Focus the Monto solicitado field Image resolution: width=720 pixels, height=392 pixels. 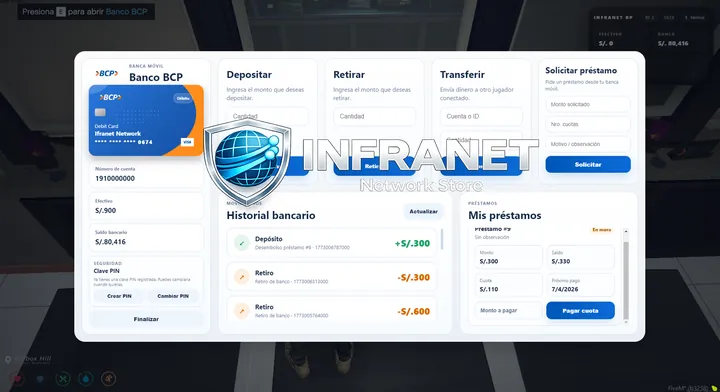click(588, 104)
